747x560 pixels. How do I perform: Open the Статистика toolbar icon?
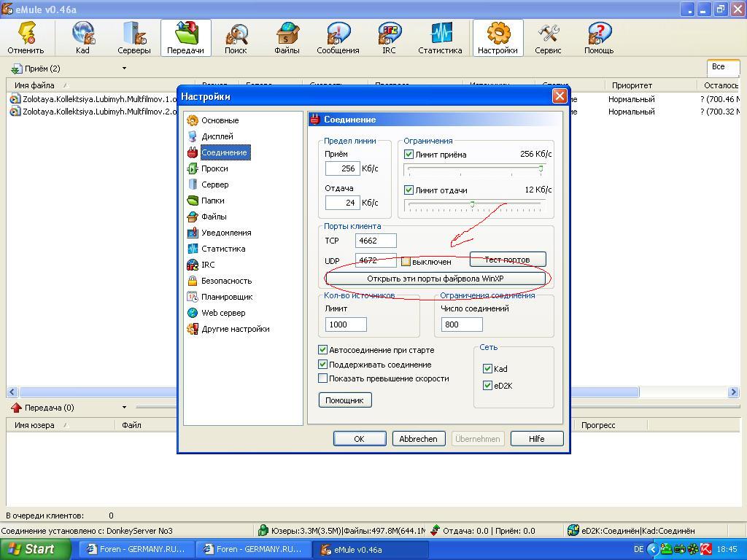(440, 38)
